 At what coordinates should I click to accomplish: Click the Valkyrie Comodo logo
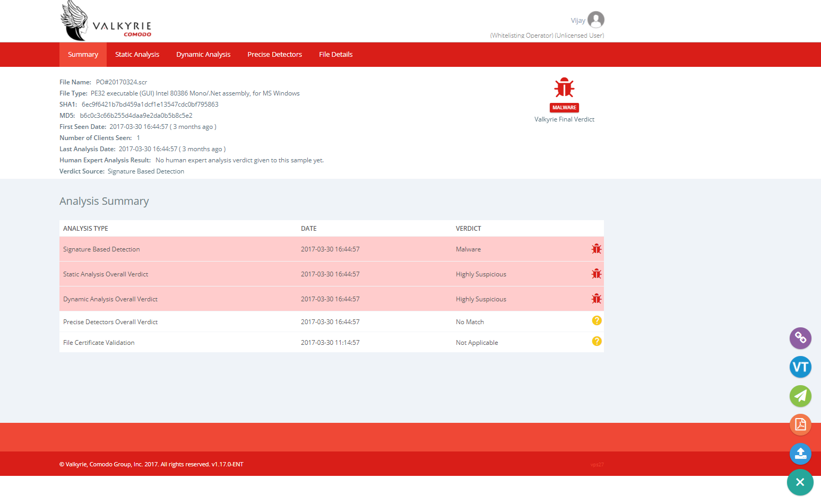click(106, 21)
